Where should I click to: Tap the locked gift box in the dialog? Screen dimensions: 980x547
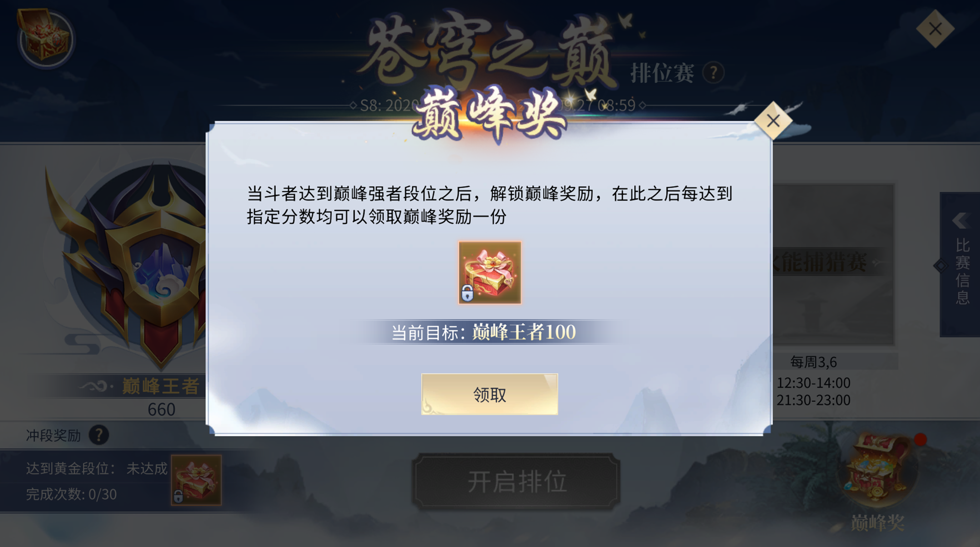pos(490,273)
